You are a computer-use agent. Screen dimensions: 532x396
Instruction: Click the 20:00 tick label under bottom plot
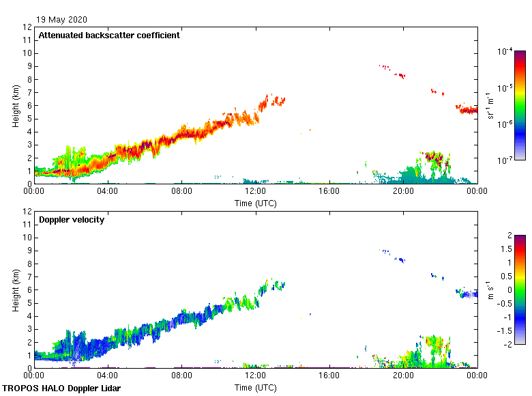[402, 376]
